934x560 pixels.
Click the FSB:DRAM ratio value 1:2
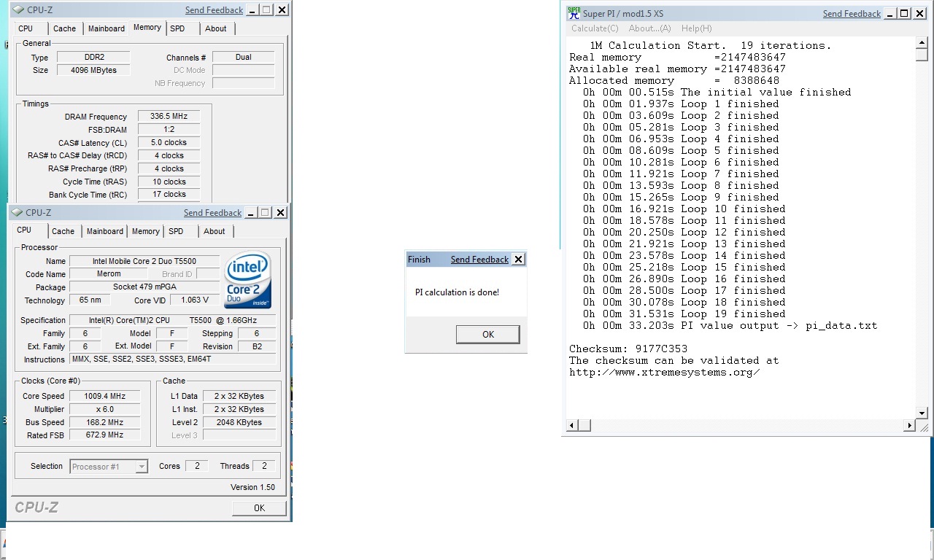(x=169, y=130)
